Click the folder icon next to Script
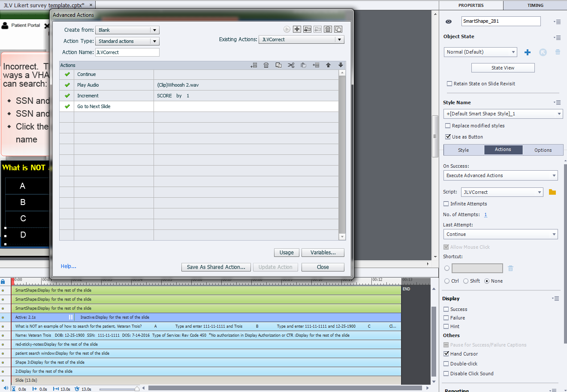The image size is (567, 392). click(x=552, y=192)
